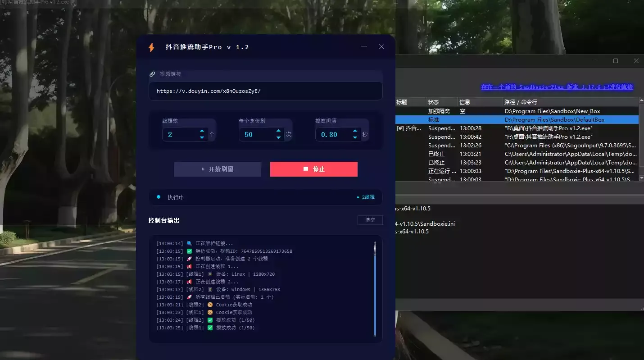Click the 开始刷量 start button

point(218,169)
